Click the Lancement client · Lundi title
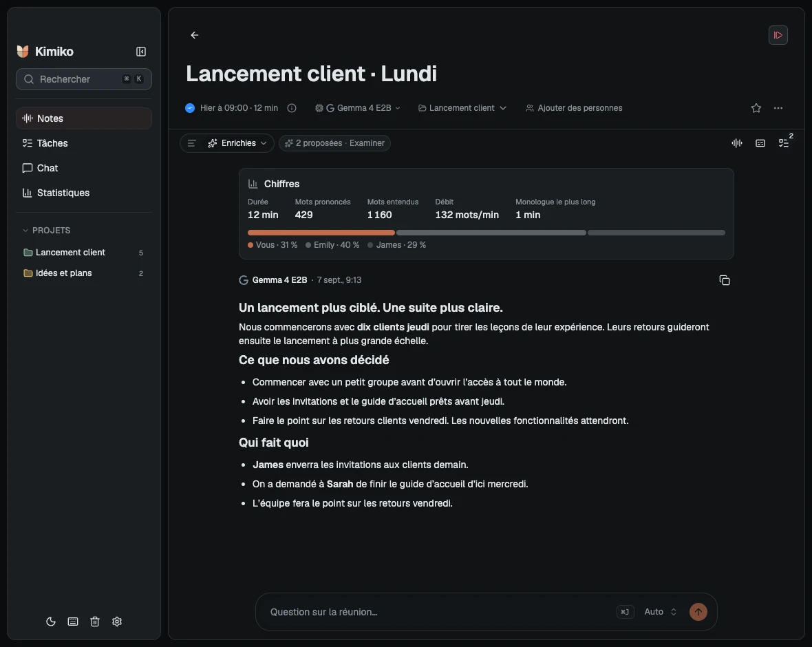The image size is (812, 647). (x=311, y=74)
